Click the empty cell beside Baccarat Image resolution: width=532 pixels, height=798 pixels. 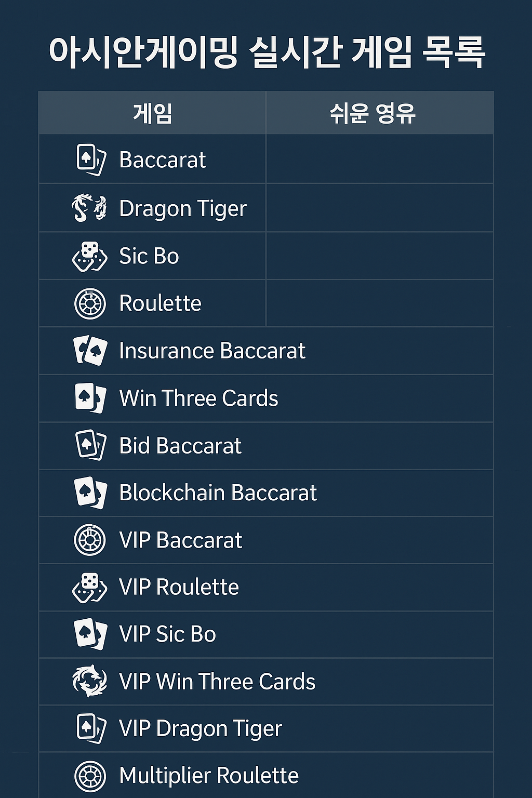380,159
